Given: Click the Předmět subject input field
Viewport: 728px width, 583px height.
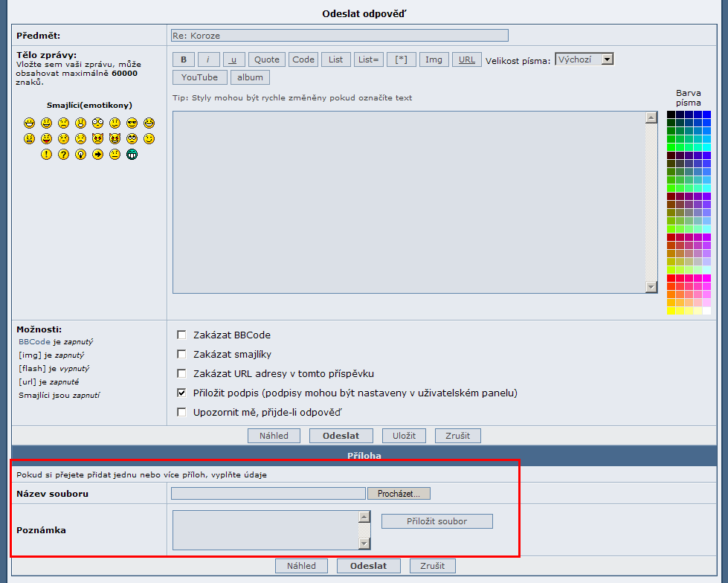Looking at the screenshot, I should (339, 36).
